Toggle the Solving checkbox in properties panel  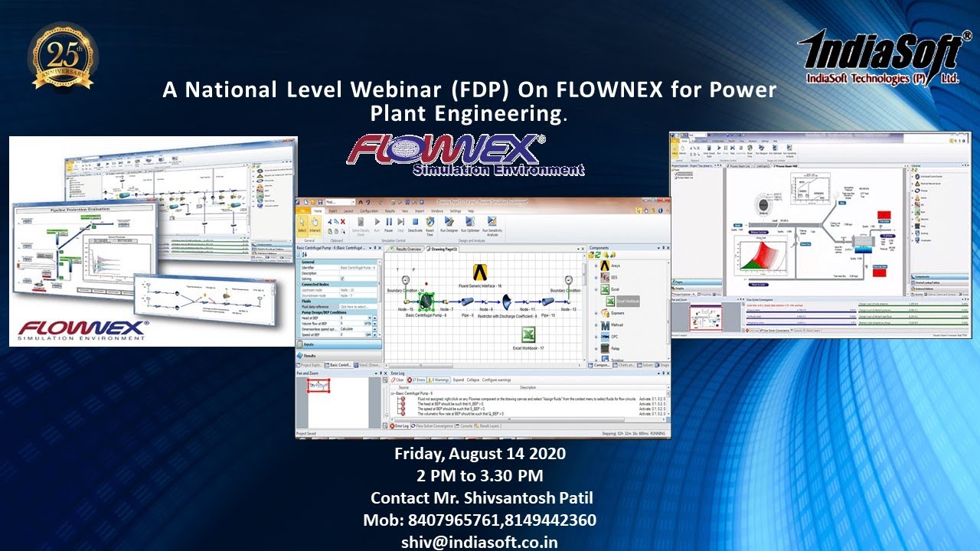coord(342,279)
